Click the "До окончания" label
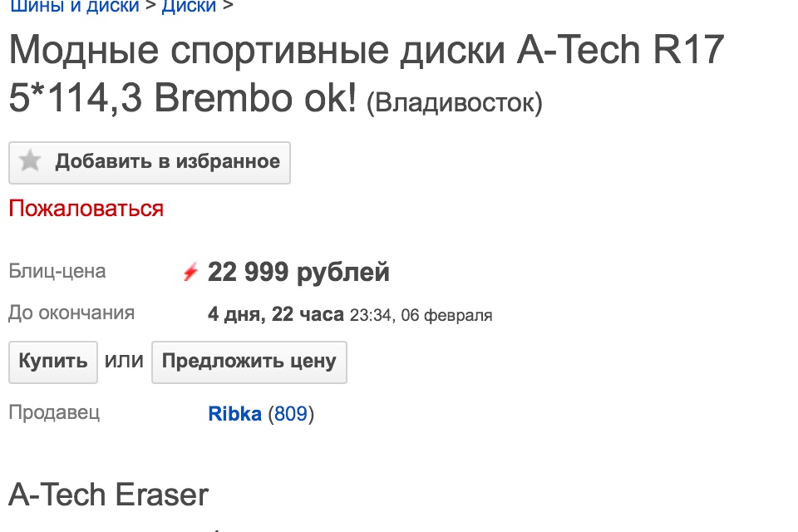Viewport: 798px width, 532px height. (71, 313)
